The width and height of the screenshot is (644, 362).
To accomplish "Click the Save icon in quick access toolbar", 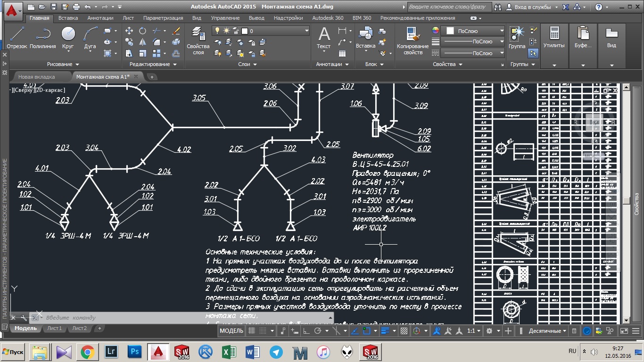I will (x=53, y=7).
